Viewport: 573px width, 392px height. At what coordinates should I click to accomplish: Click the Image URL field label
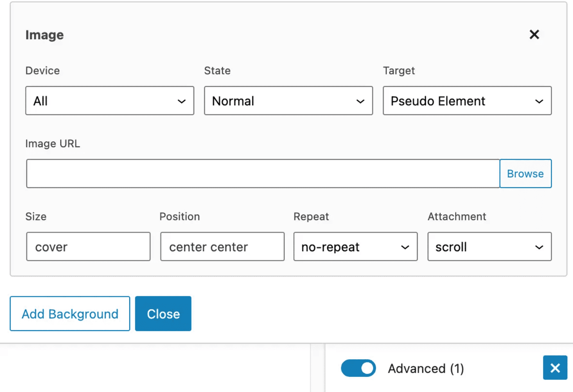click(53, 144)
